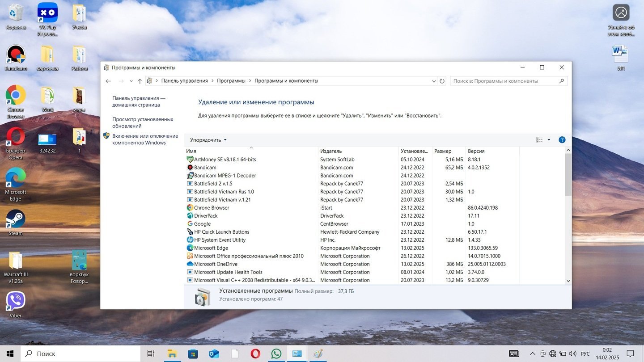Select the ArtMoney SE v8.18.1 64-bits program icon
Image resolution: width=644 pixels, height=362 pixels.
tap(190, 160)
